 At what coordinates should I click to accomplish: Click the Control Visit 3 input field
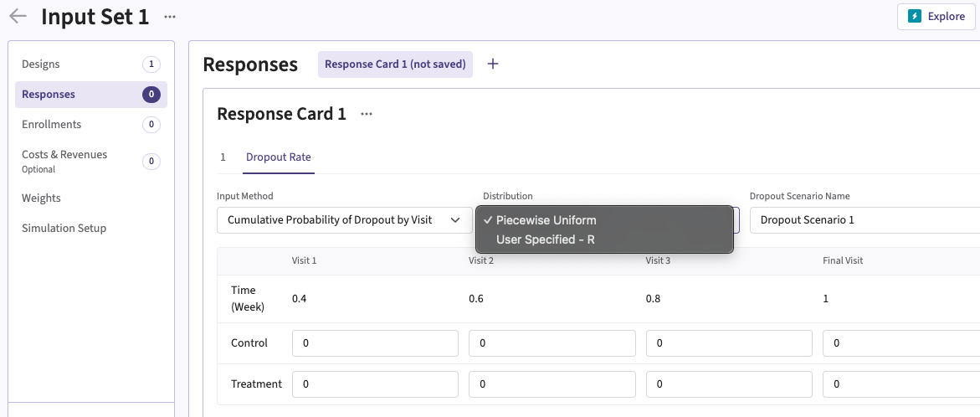728,343
